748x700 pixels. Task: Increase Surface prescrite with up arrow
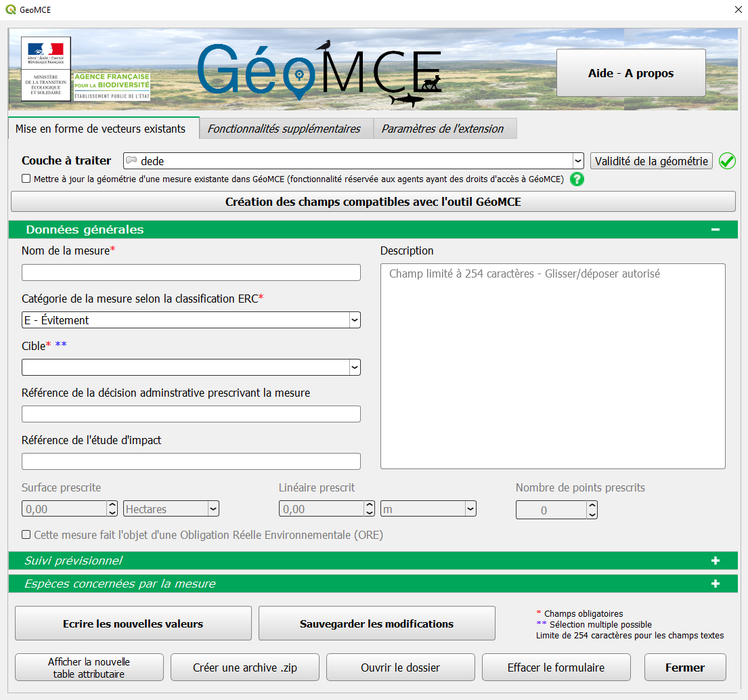[x=112, y=504]
